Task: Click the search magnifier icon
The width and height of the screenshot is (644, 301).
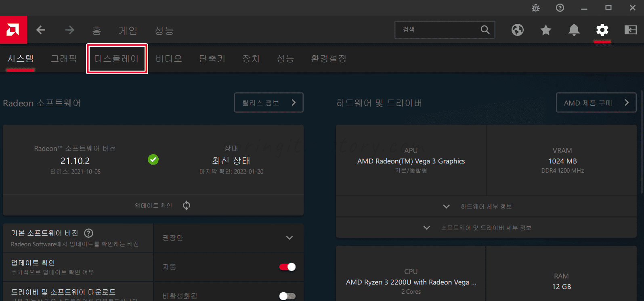Action: pyautogui.click(x=485, y=30)
